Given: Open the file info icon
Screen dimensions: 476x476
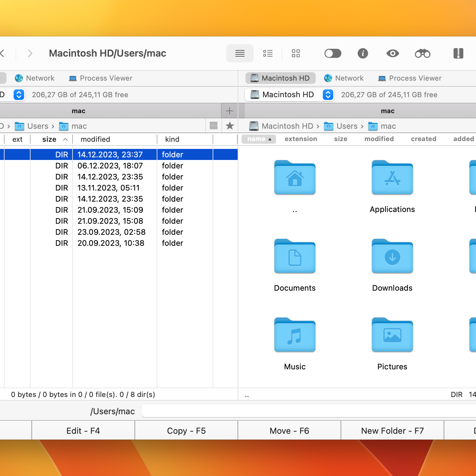Looking at the screenshot, I should 363,53.
